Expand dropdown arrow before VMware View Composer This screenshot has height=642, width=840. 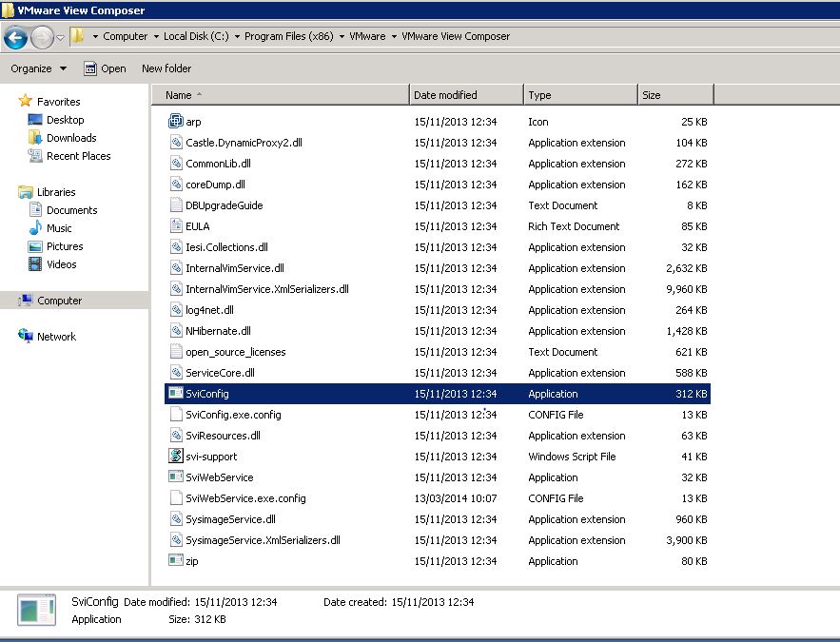tap(394, 36)
